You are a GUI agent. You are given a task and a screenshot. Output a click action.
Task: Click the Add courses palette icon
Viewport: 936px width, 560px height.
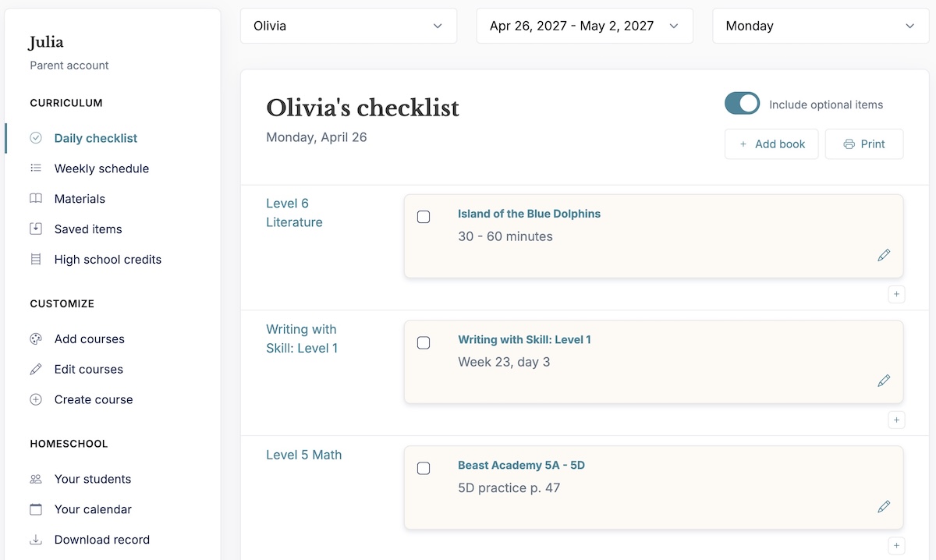pos(36,339)
